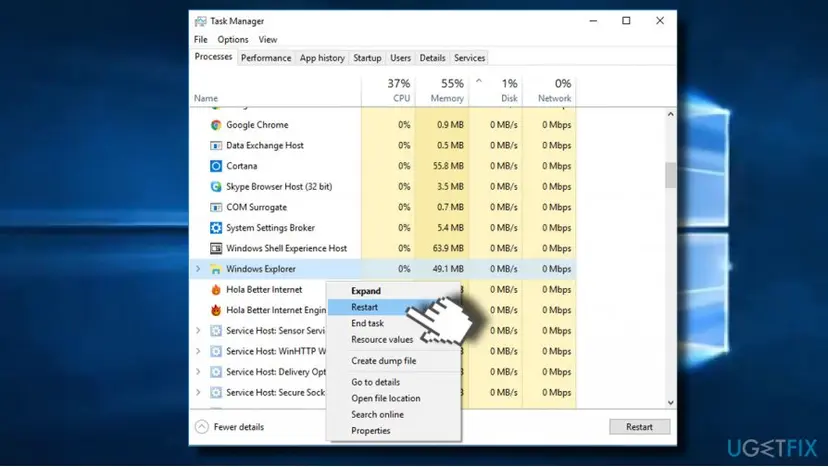Select the Skype Browser Host (32 bit) row

tap(383, 187)
